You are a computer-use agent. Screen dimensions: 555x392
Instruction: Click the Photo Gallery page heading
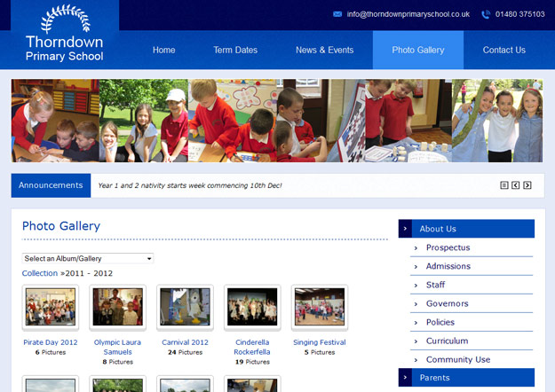[61, 226]
